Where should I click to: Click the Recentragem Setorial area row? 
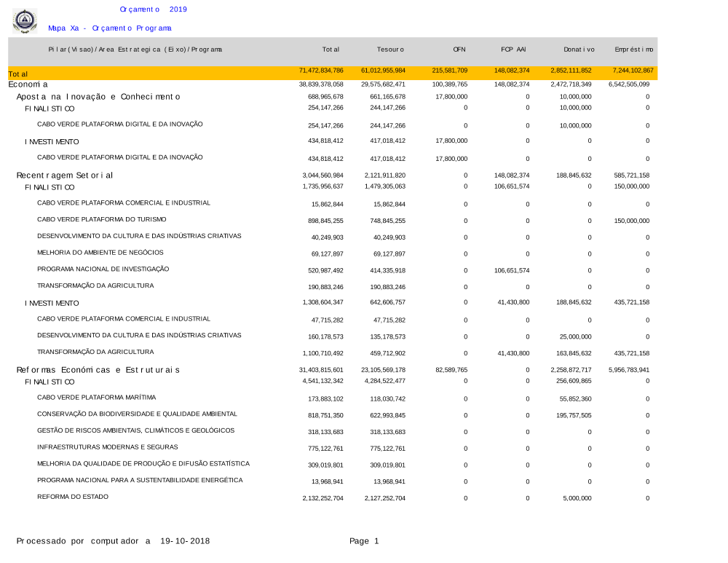65,176
